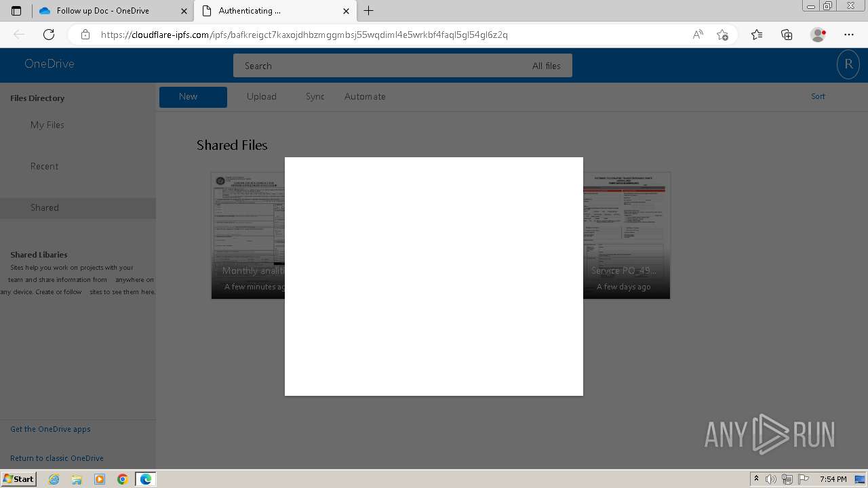The width and height of the screenshot is (868, 488).
Task: Open the Service PO file thumbnail
Action: (627, 235)
